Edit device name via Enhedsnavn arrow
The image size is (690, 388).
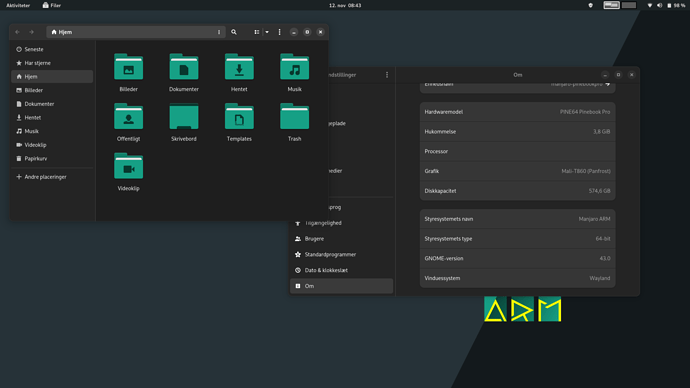(608, 84)
